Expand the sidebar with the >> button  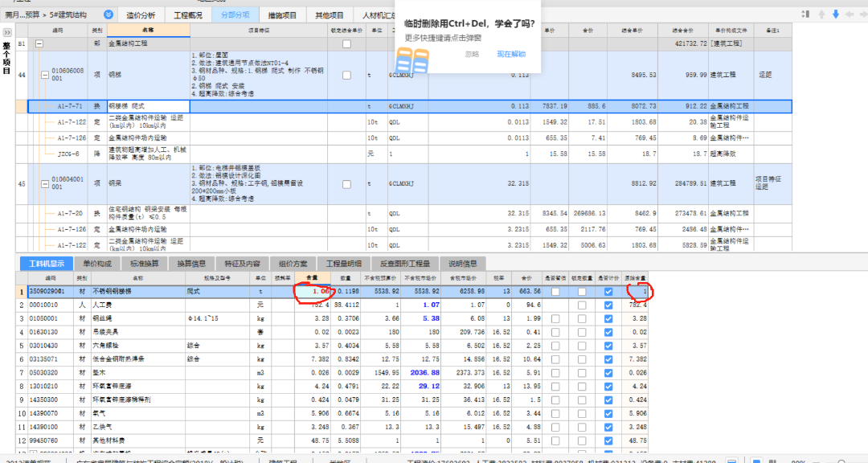(x=7, y=33)
